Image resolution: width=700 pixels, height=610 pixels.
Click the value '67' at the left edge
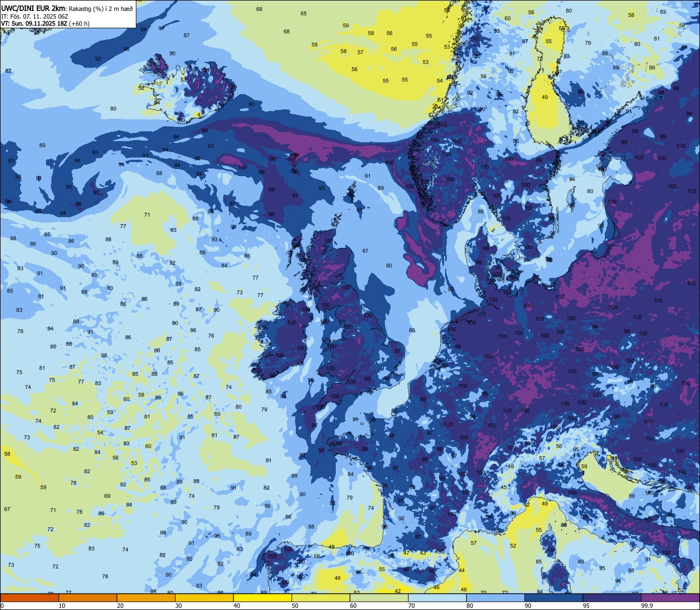tap(7, 509)
